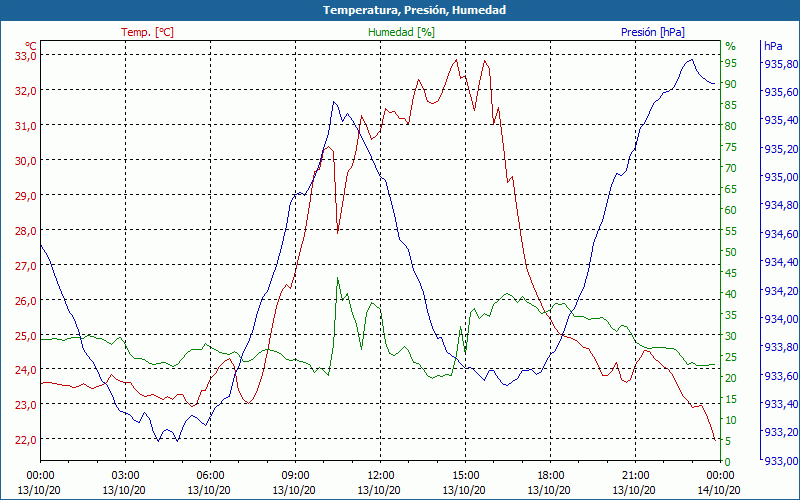Click the '22,0' temperature axis value

(x=26, y=440)
